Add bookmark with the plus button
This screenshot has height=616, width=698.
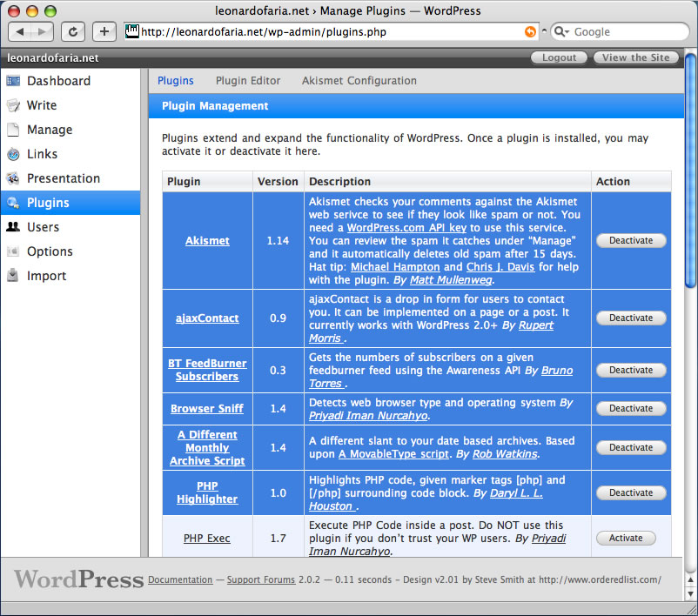tap(104, 31)
